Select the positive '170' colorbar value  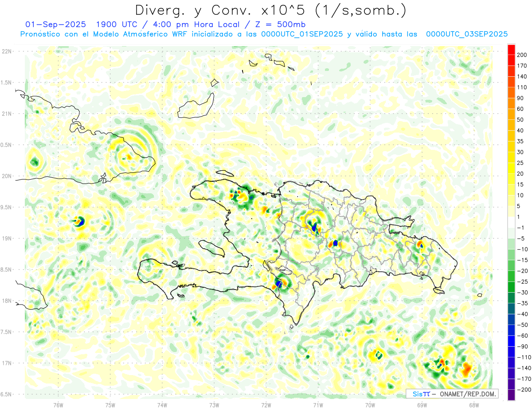coord(522,66)
